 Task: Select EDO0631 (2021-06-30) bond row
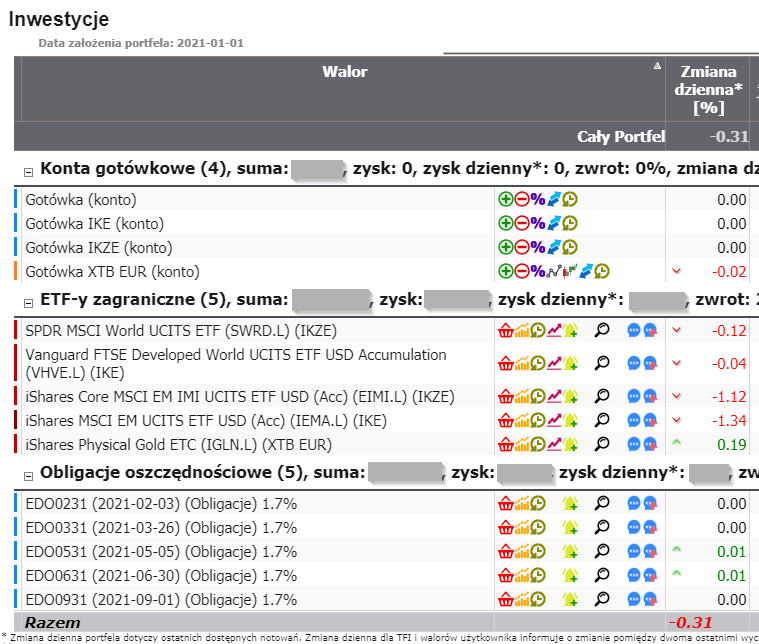(x=161, y=576)
